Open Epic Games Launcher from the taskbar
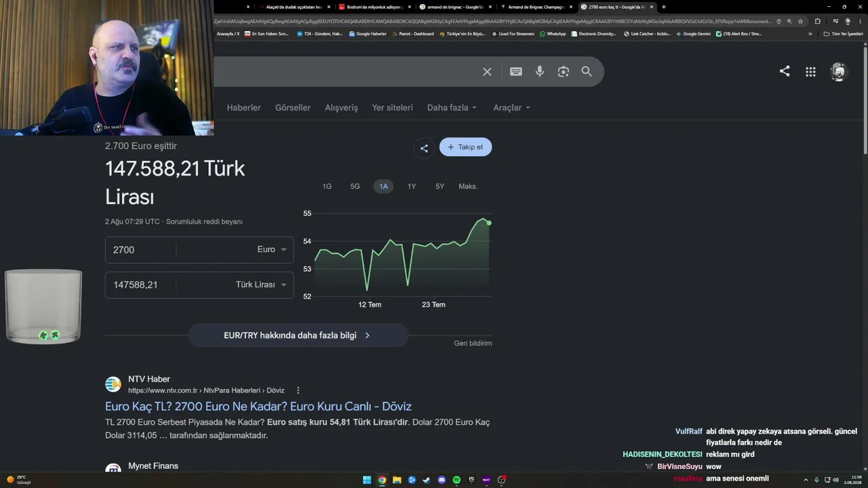The image size is (868, 488). [x=471, y=480]
